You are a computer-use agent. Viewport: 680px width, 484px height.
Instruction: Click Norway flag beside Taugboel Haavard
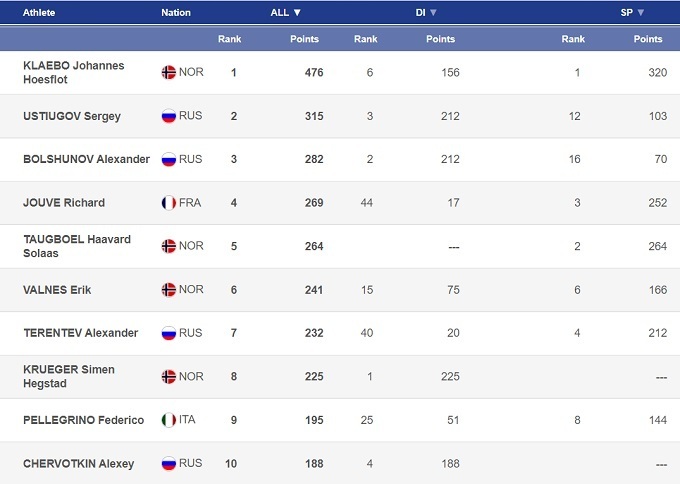[168, 246]
